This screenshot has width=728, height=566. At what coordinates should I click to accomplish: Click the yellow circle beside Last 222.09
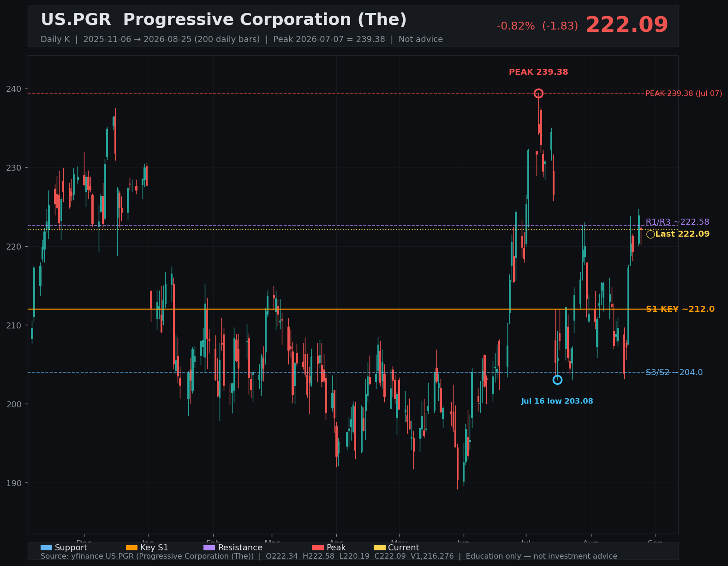[x=650, y=234]
